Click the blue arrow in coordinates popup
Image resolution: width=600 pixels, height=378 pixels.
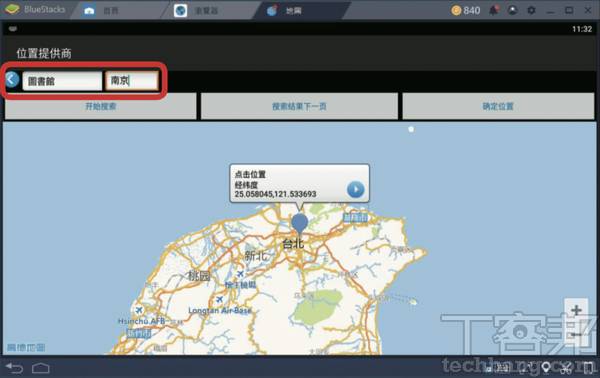355,189
